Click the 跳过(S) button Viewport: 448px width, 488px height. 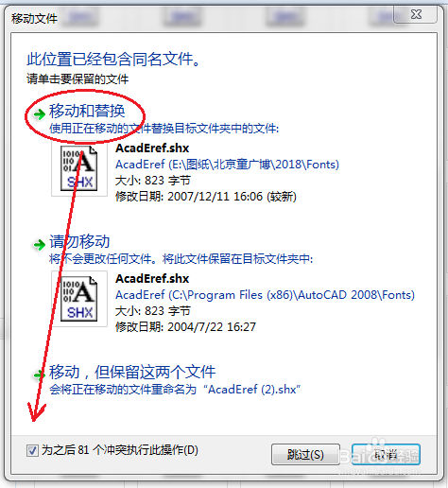(305, 454)
